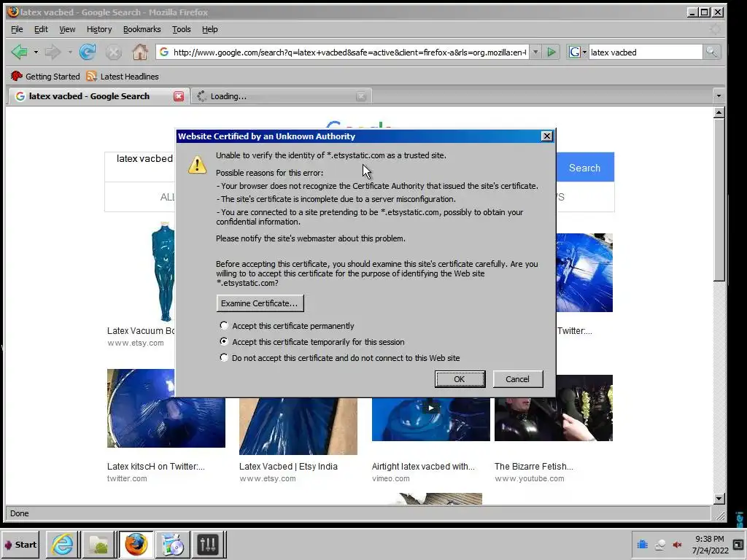Open the Forward history dropdown arrow
This screenshot has width=747, height=560.
coord(69,52)
